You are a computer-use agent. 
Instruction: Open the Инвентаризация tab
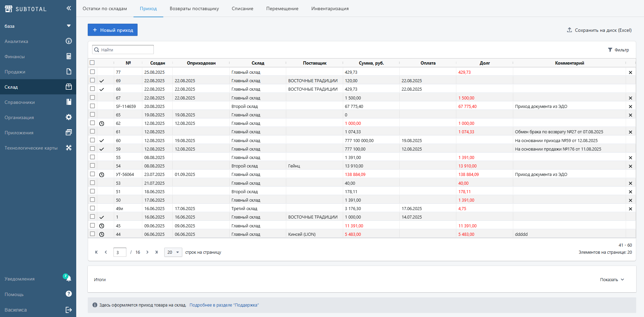(x=330, y=8)
